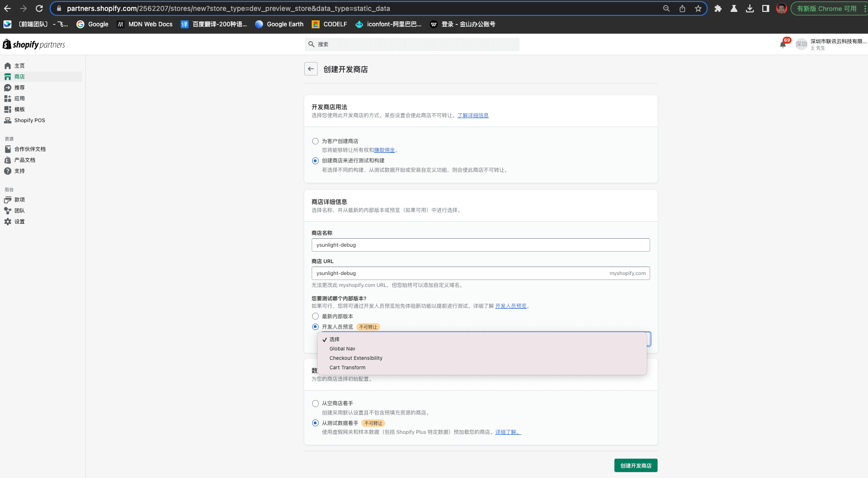Click the Shopify Partners logo
The width and height of the screenshot is (868, 478).
coord(34,45)
